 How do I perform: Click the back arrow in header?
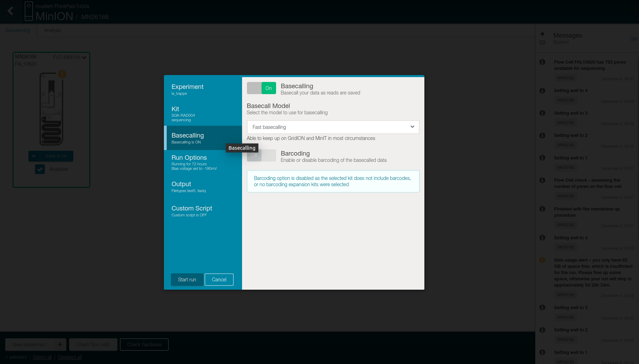[10, 11]
